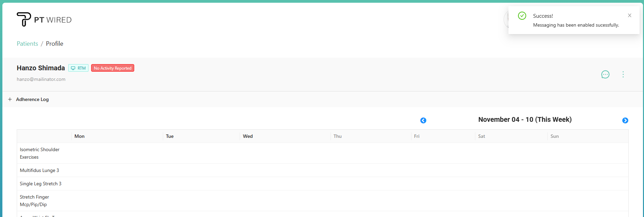Click the green success checkmark icon
The height and width of the screenshot is (217, 644).
coord(522,16)
